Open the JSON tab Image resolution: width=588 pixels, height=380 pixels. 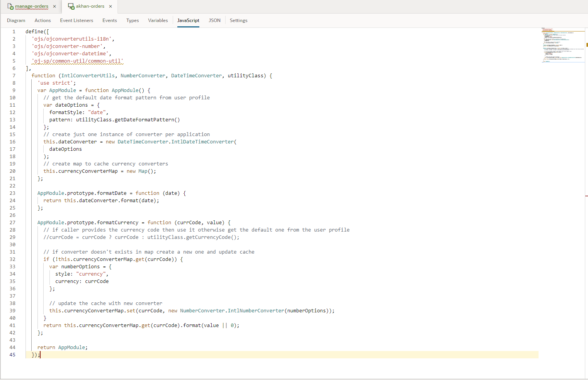point(214,20)
